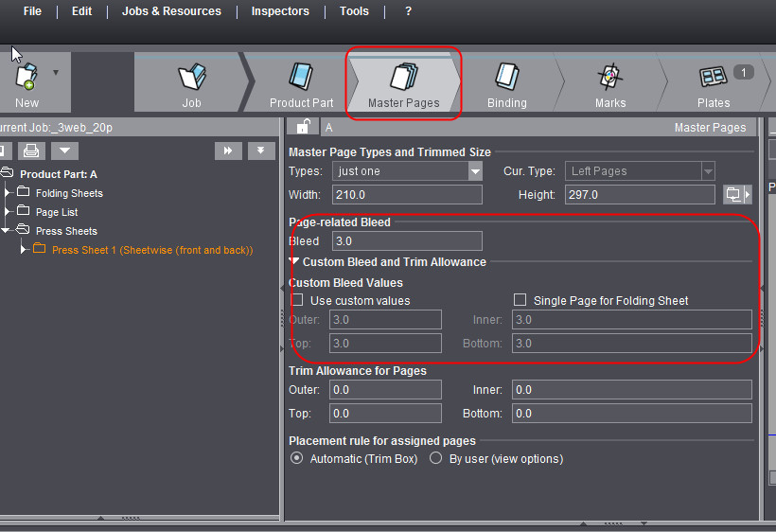The height and width of the screenshot is (532, 776).
Task: Click the Current Job _3web_20p label
Action: 57,128
